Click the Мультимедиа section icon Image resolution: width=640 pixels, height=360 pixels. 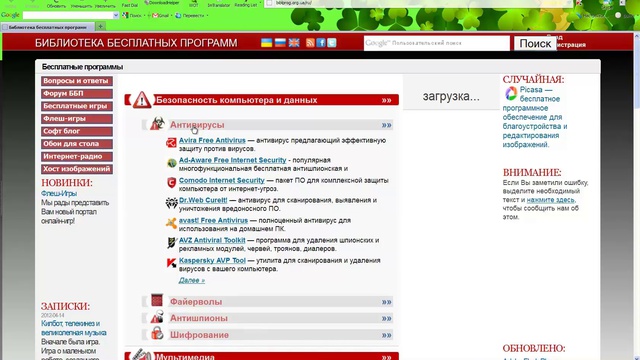click(142, 355)
